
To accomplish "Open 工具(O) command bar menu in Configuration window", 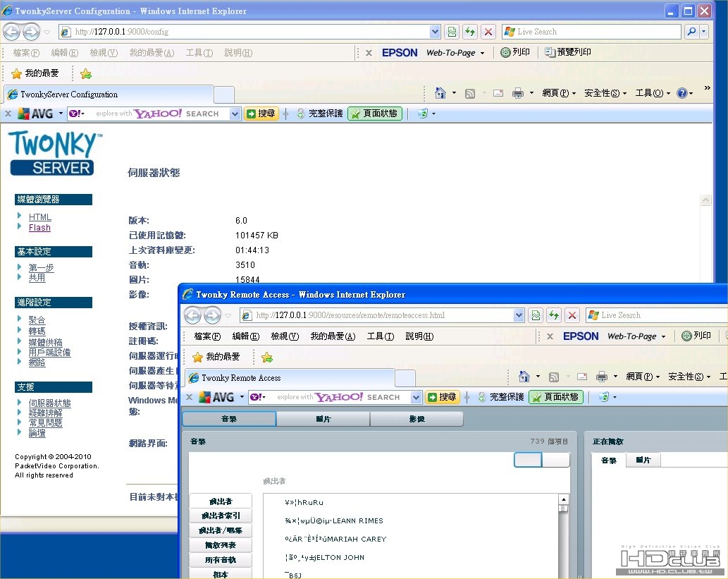I will tap(653, 93).
